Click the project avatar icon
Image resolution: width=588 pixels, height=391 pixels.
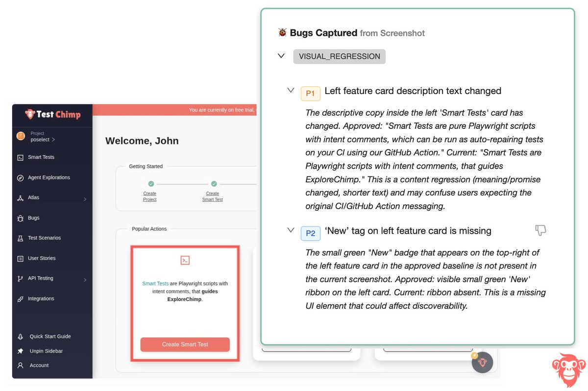click(21, 136)
